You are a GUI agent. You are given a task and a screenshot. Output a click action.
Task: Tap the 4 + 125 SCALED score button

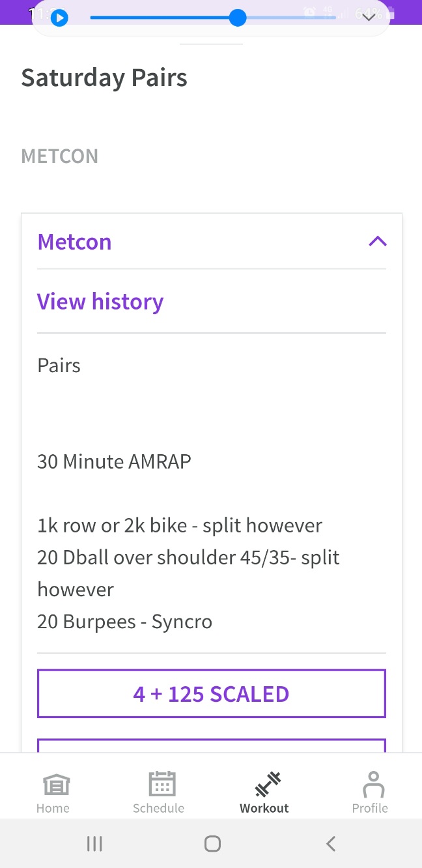[x=211, y=694]
